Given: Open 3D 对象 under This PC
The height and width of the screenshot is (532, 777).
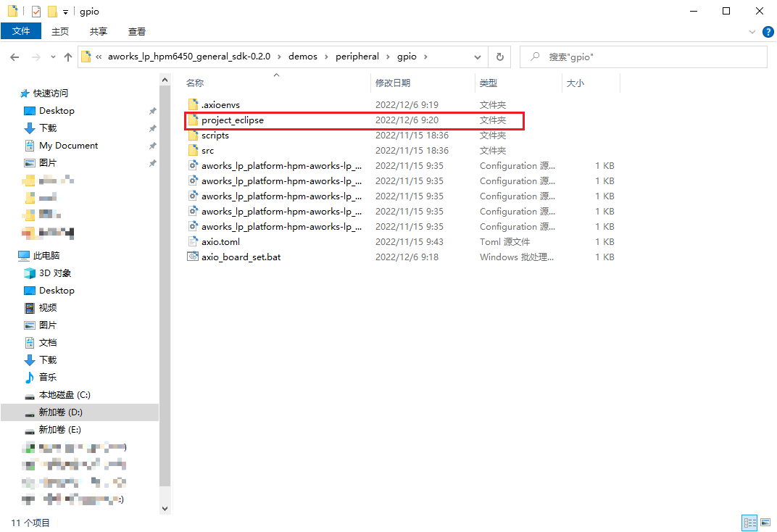Looking at the screenshot, I should pyautogui.click(x=54, y=273).
